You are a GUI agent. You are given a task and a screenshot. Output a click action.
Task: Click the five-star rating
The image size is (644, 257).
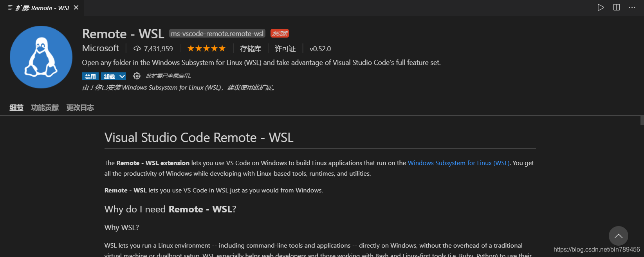coord(206,49)
